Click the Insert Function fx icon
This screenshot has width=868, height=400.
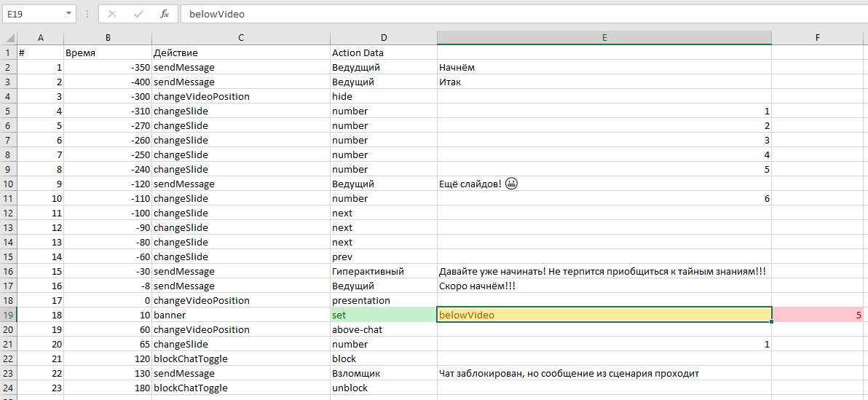[165, 14]
